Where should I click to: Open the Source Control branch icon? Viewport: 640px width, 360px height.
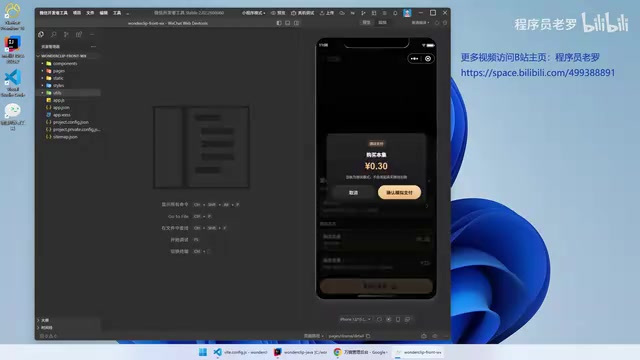coord(66,34)
